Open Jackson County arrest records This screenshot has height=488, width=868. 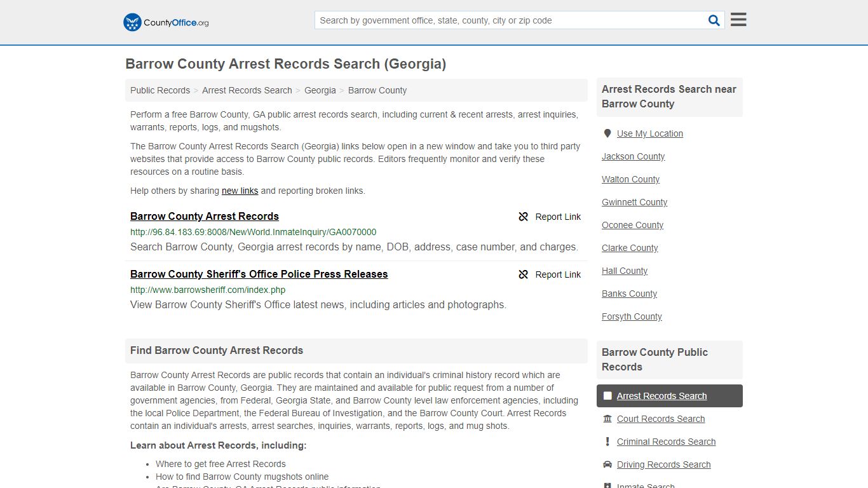tap(634, 156)
